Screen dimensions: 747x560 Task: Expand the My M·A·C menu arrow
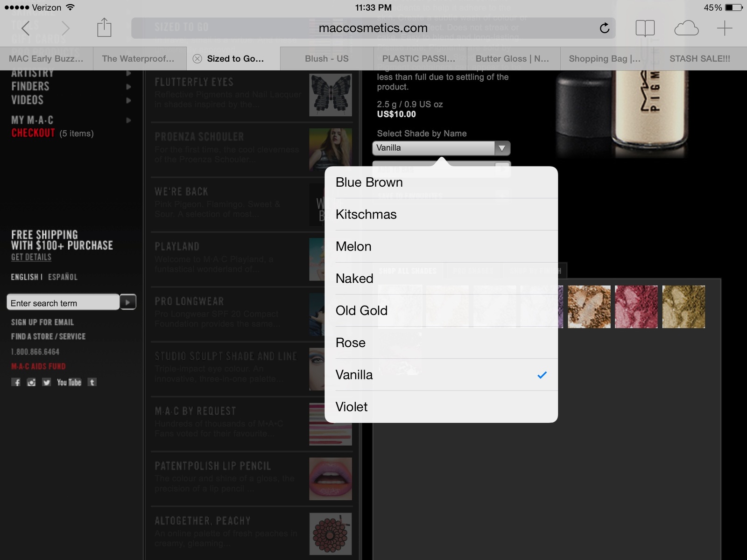coord(128,120)
